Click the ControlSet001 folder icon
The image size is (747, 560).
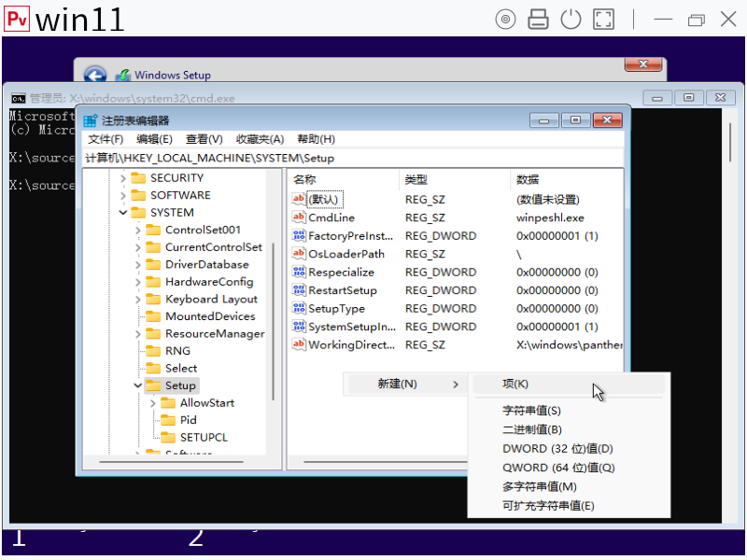153,230
